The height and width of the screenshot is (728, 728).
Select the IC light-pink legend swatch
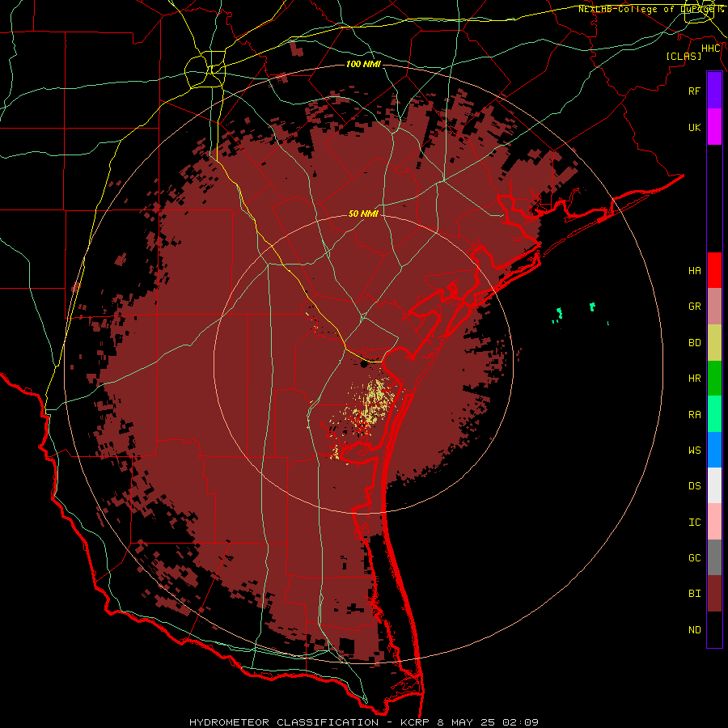[x=714, y=522]
